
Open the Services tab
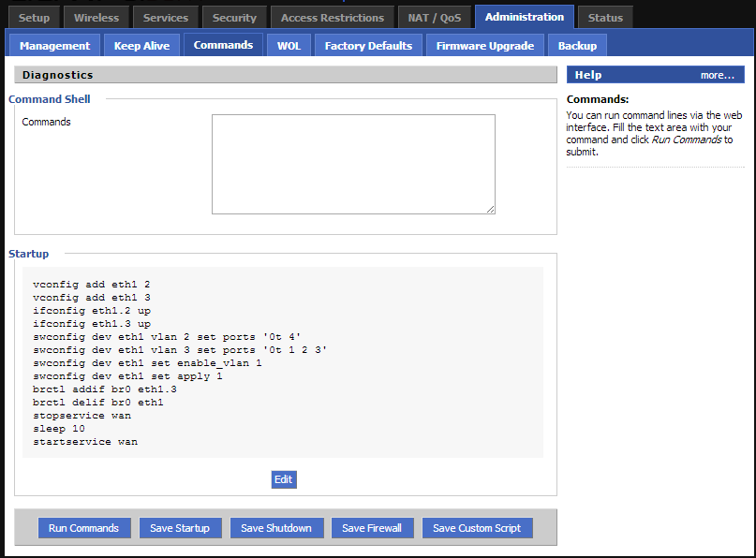166,18
